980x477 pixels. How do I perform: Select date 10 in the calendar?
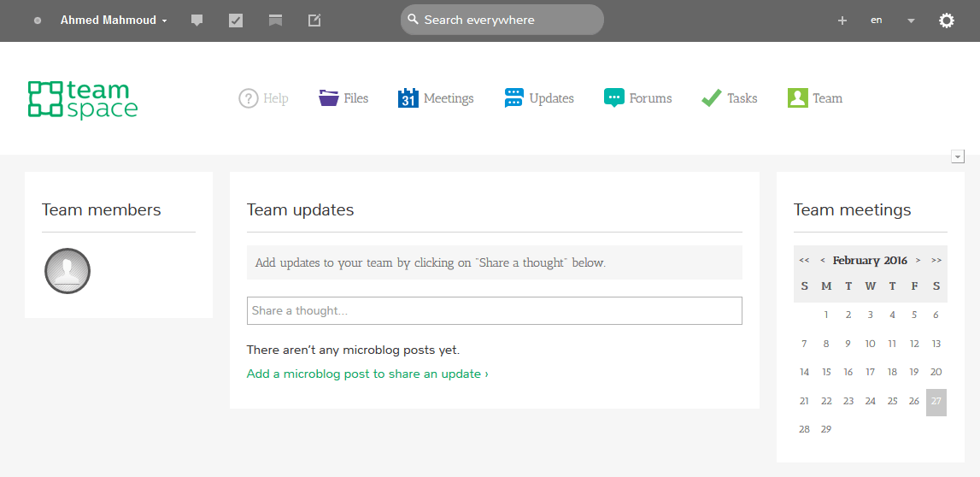click(870, 344)
